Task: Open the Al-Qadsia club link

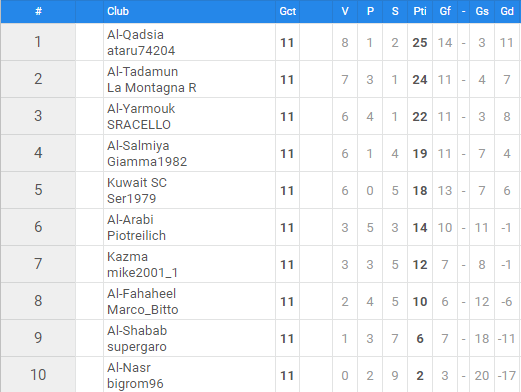Action: [x=135, y=35]
